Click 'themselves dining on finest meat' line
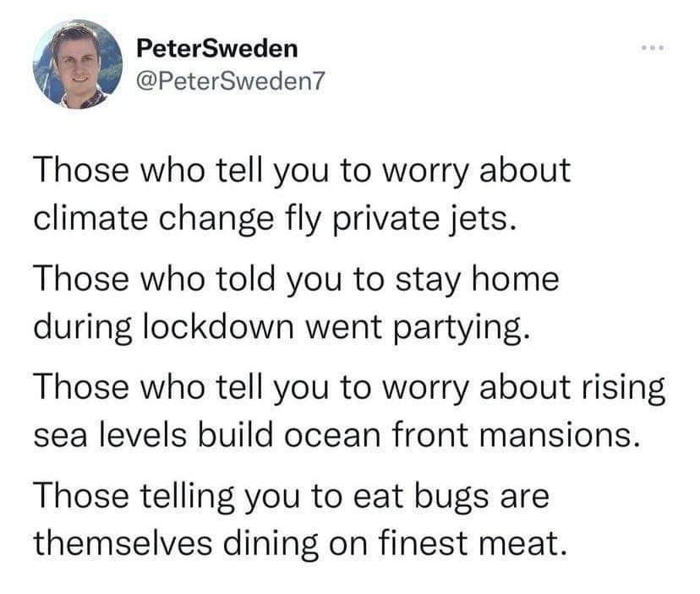The image size is (700, 594). point(301,543)
